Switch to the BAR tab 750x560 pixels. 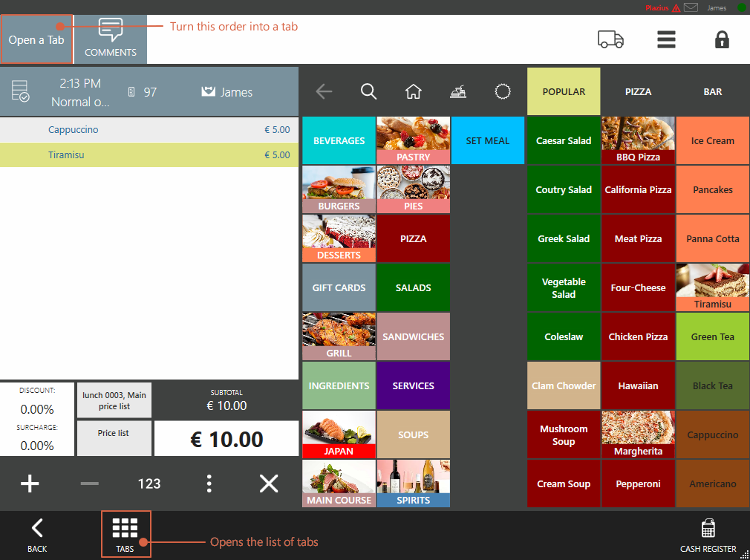pyautogui.click(x=712, y=92)
